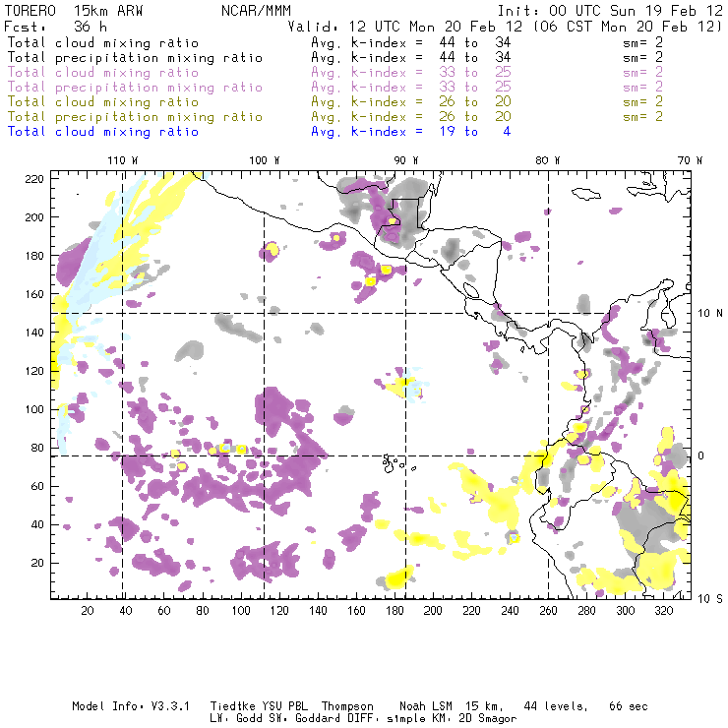Click the 'TORERO 15km ARW' title text
Image resolution: width=728 pixels, height=728 pixels.
[74, 10]
